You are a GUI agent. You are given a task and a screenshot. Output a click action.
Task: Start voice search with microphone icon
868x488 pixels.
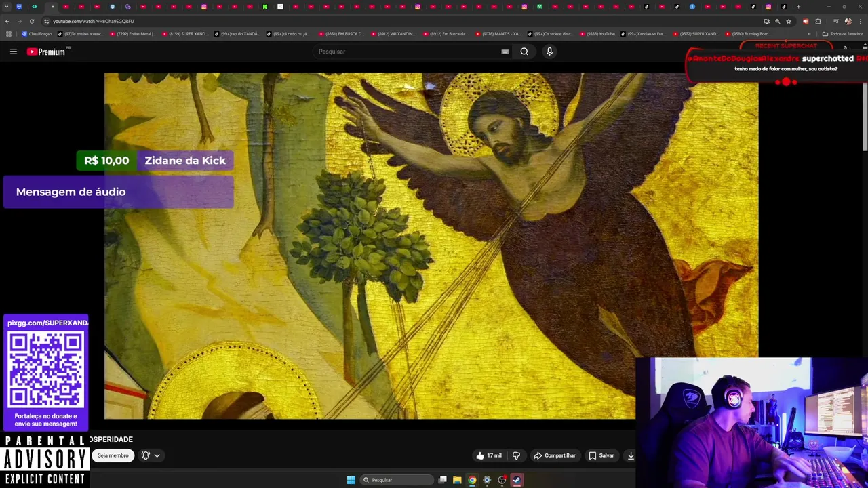549,52
